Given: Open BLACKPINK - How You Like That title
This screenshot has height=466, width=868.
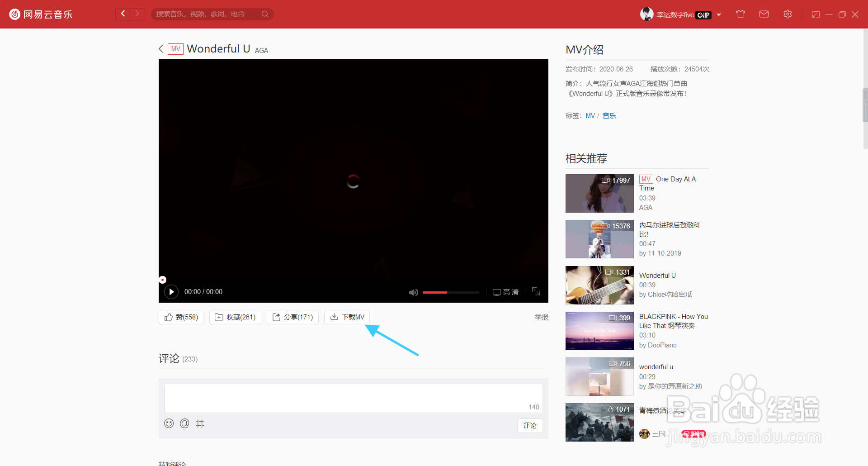Looking at the screenshot, I should [674, 321].
